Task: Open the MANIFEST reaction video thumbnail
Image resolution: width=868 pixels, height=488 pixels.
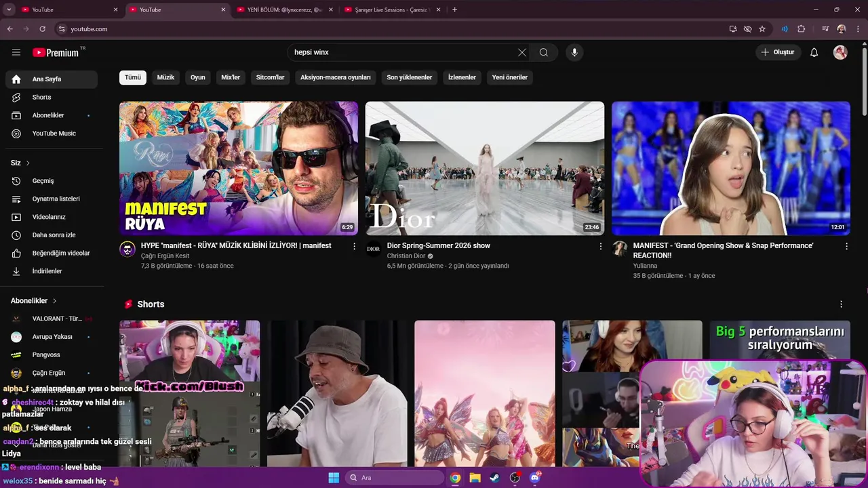Action: 731,168
